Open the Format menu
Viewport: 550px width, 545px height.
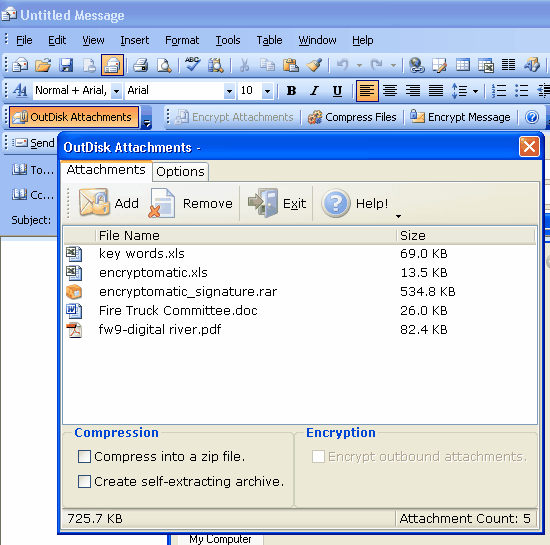pyautogui.click(x=182, y=40)
